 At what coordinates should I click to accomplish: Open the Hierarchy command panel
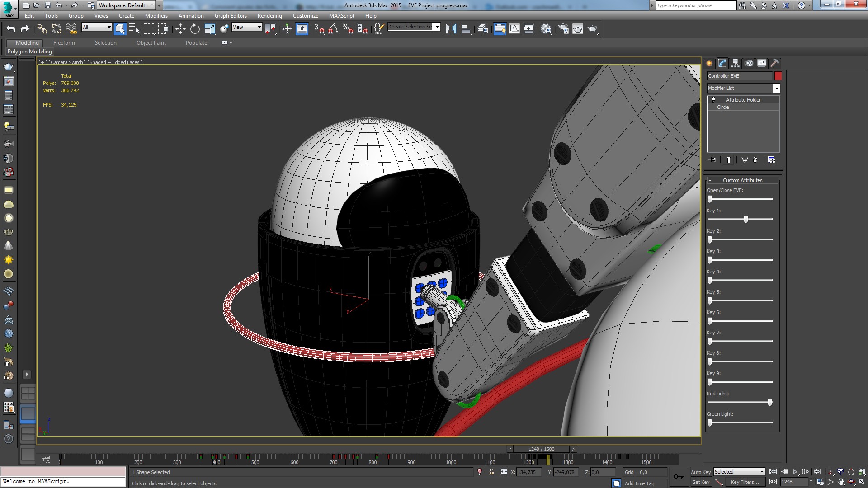pyautogui.click(x=736, y=63)
